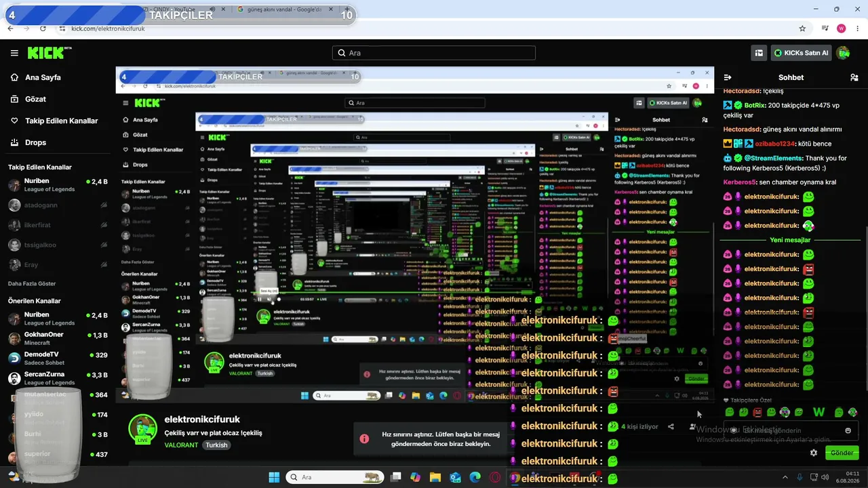This screenshot has height=488, width=868.
Task: Open Chrome three-dot menu
Action: (859, 28)
